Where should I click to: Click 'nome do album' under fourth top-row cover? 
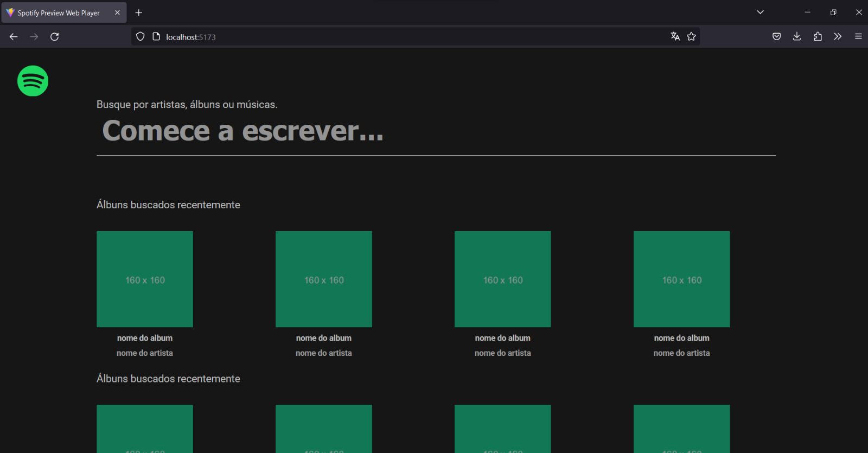point(682,338)
